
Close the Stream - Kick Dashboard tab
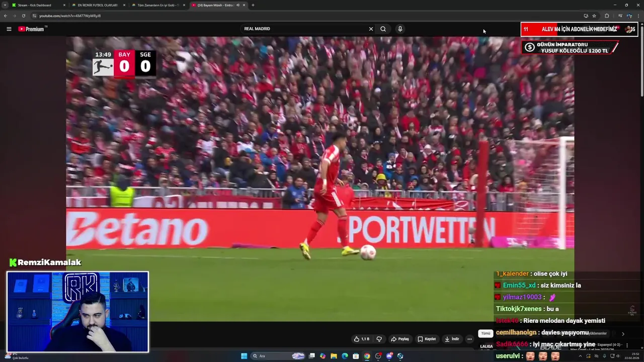(64, 5)
